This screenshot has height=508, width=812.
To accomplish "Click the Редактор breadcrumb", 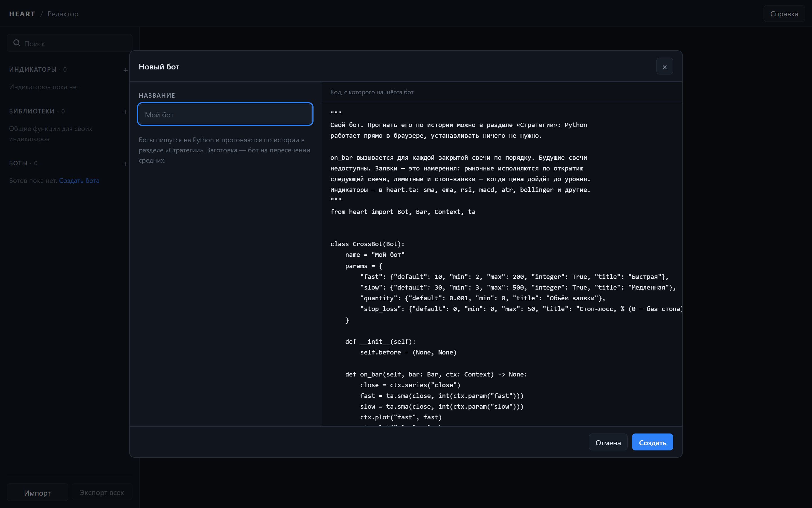I will [x=63, y=14].
